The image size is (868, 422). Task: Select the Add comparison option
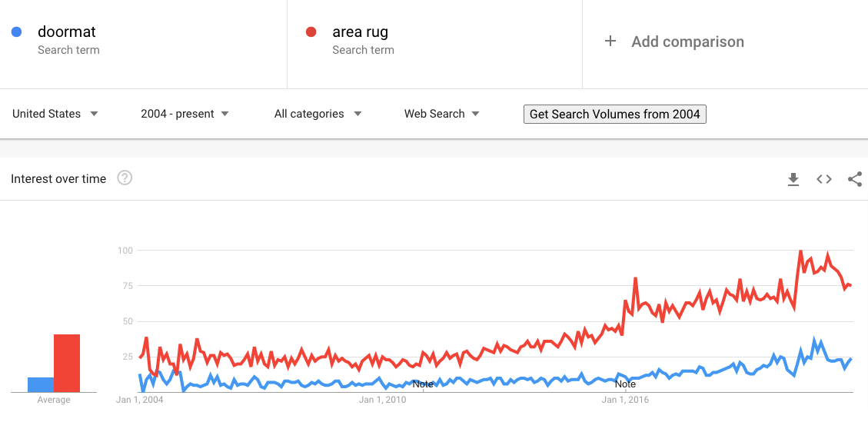point(687,42)
